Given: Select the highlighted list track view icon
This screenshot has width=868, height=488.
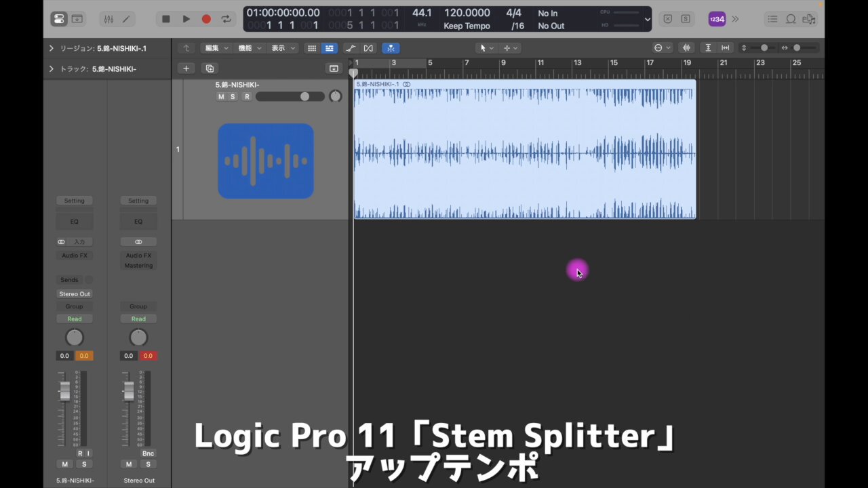Looking at the screenshot, I should point(329,48).
